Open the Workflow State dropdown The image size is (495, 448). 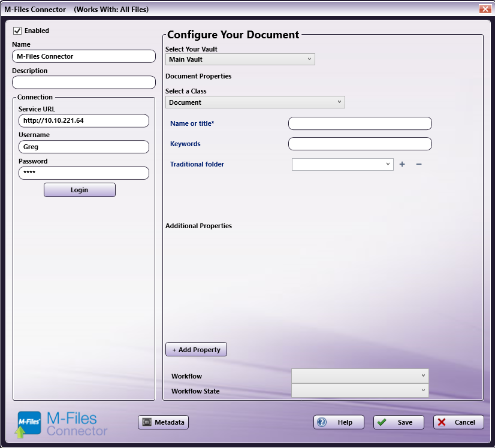[x=360, y=391]
